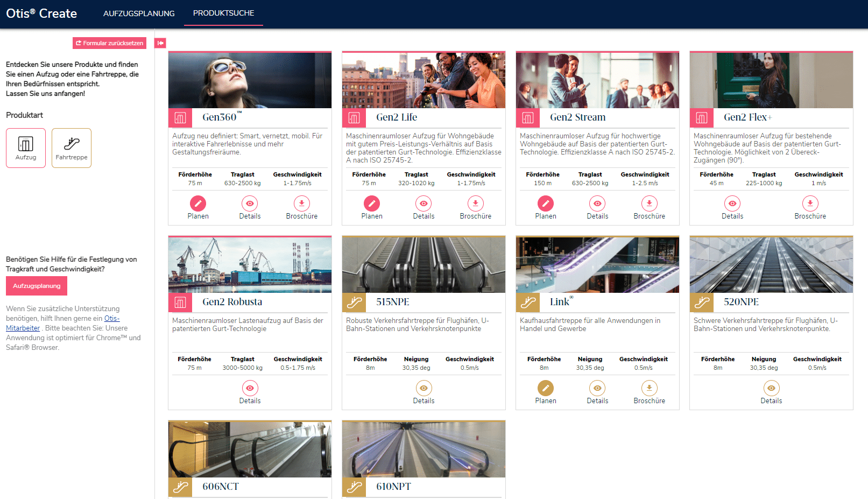Click escalator icon beside 520NPE title
Screen dimensions: 868x499
(x=702, y=302)
